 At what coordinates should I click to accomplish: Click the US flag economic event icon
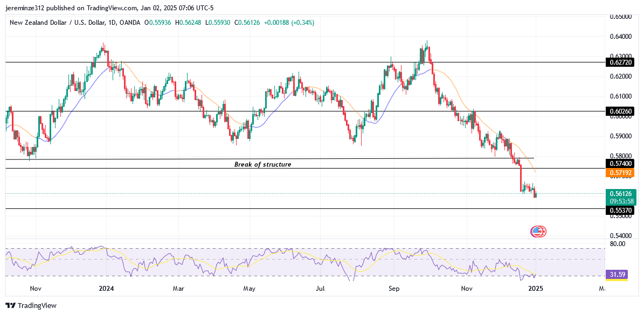pos(537,232)
